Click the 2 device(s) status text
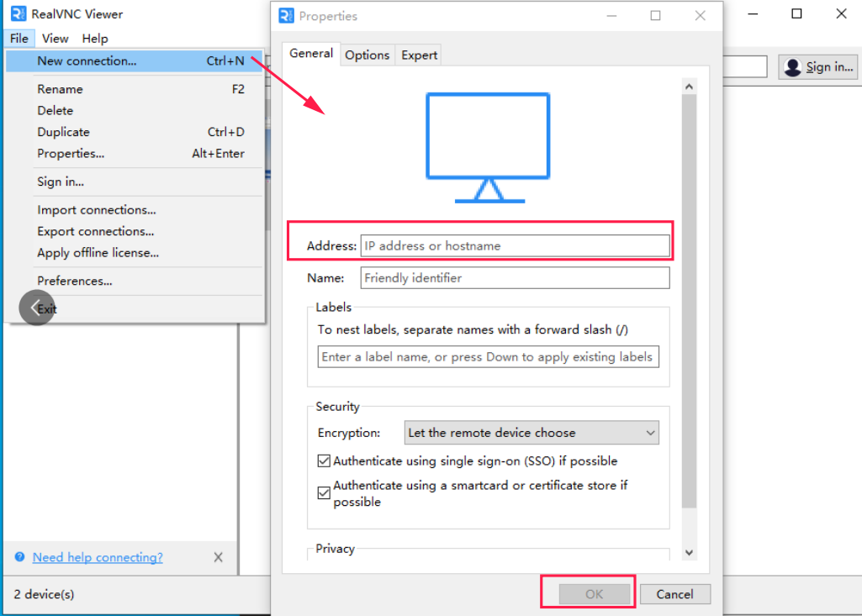The height and width of the screenshot is (616, 862). [x=44, y=594]
